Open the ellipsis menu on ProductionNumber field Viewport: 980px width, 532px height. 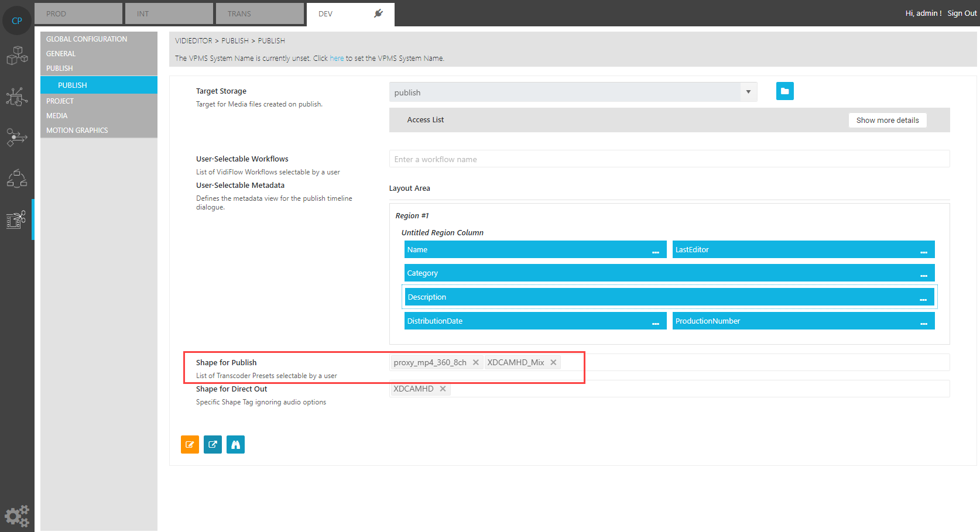(923, 322)
